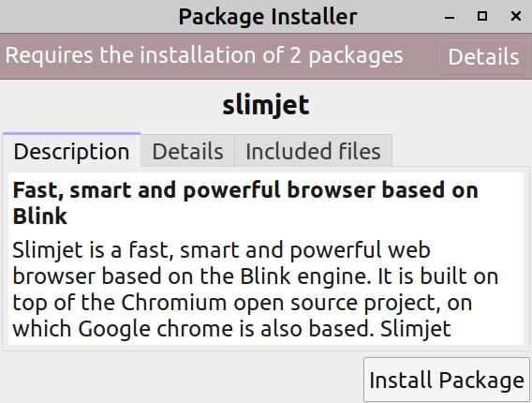Image resolution: width=532 pixels, height=403 pixels.
Task: Click the word 'Chromium' in the description
Action: point(174,302)
